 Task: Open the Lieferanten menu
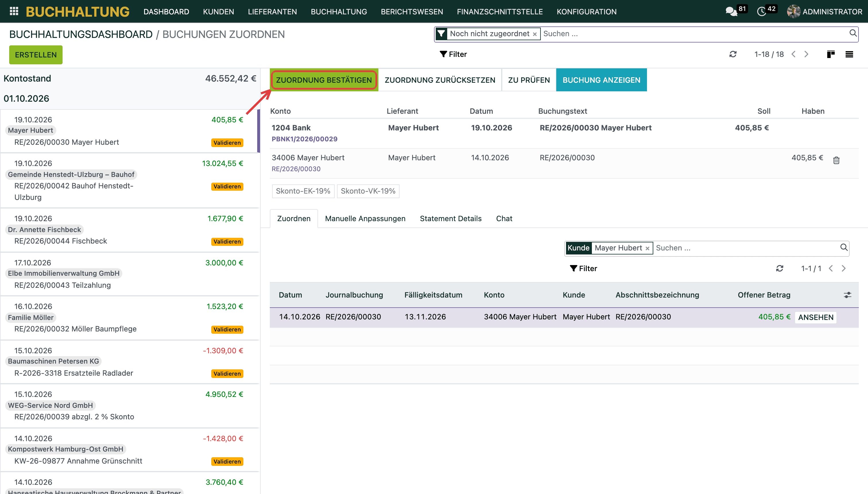[272, 11]
